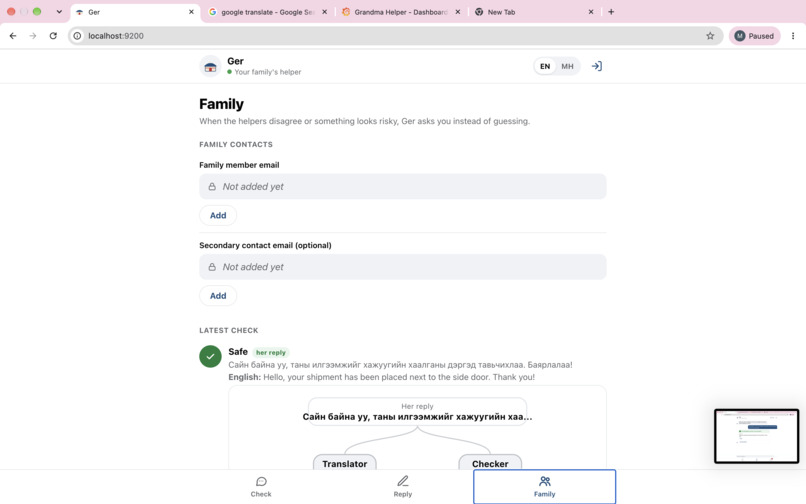Go back in browser history
Viewport: 806px width, 504px height.
point(13,36)
